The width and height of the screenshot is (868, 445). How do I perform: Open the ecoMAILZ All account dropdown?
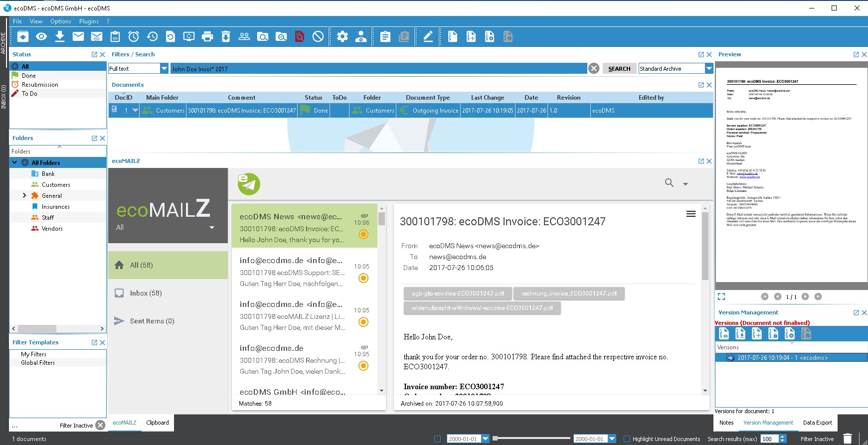click(x=212, y=227)
